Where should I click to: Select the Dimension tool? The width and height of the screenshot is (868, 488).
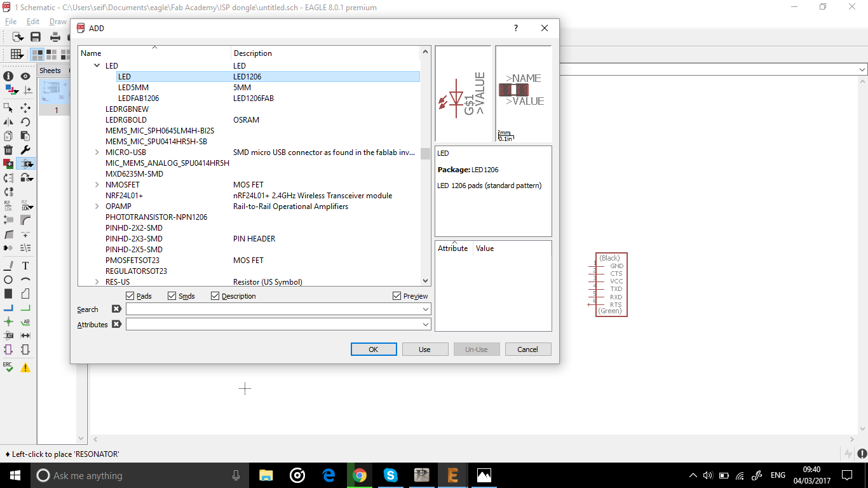click(25, 335)
